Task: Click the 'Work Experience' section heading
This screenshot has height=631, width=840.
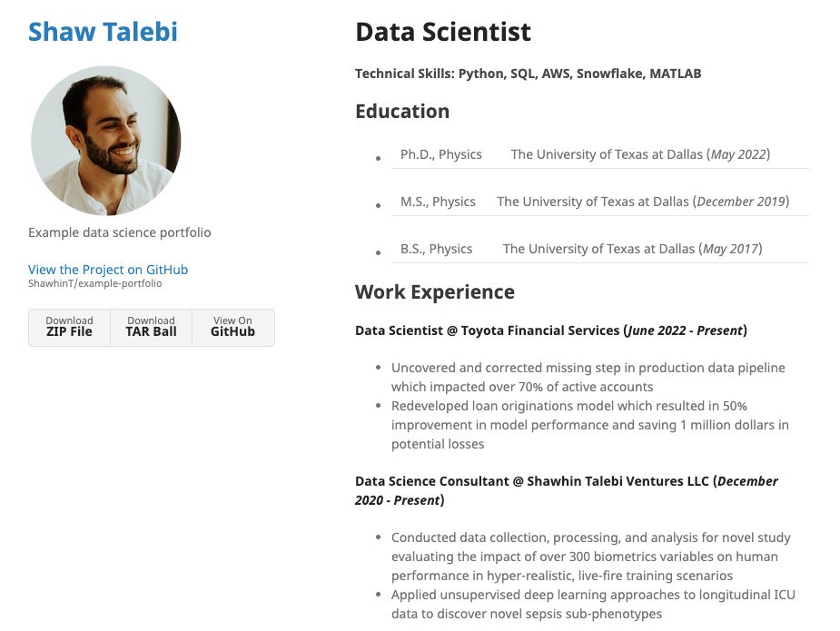Action: 435,291
